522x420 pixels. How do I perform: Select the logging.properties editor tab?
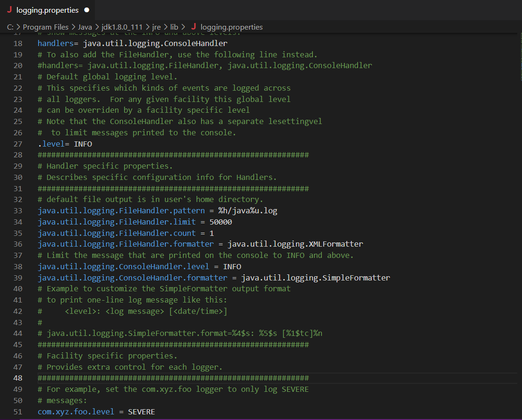[47, 10]
